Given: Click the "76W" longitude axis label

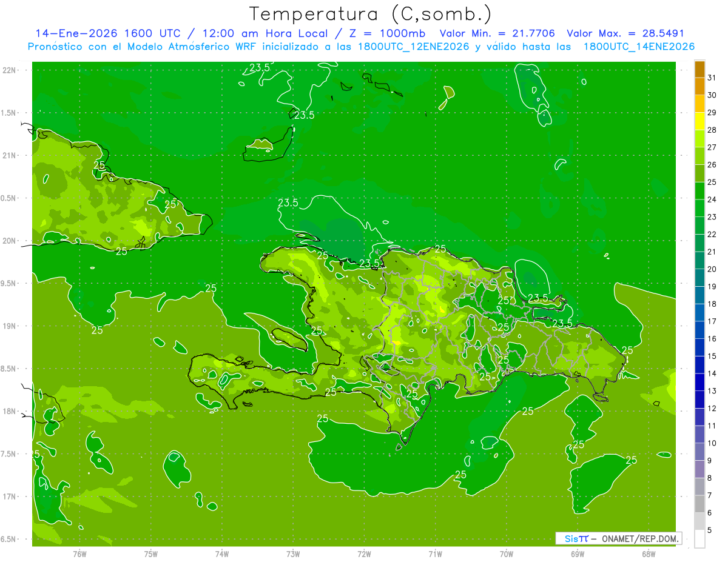Looking at the screenshot, I should click(x=79, y=554).
